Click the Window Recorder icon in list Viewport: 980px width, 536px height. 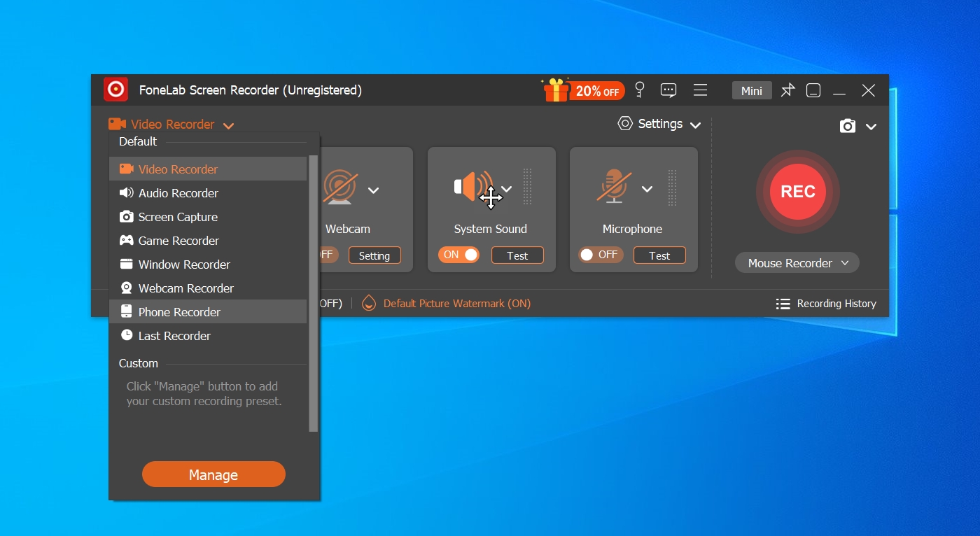coord(127,264)
